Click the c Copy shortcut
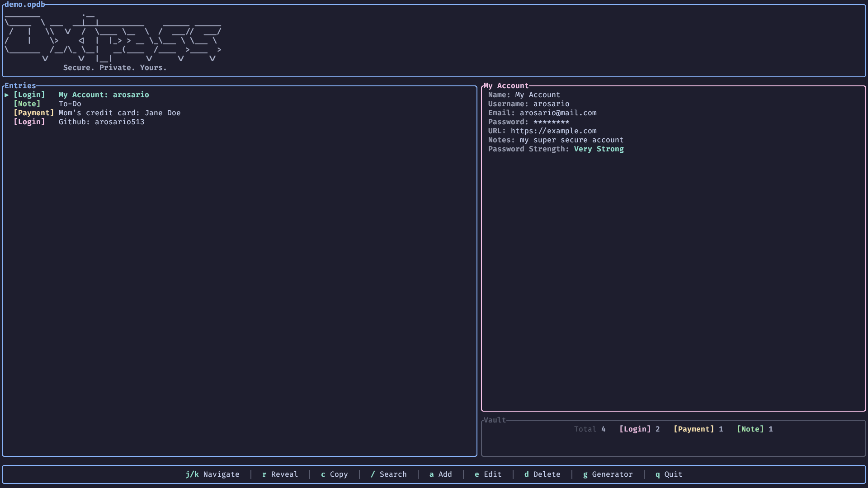Viewport: 868px width, 488px height. pyautogui.click(x=335, y=474)
